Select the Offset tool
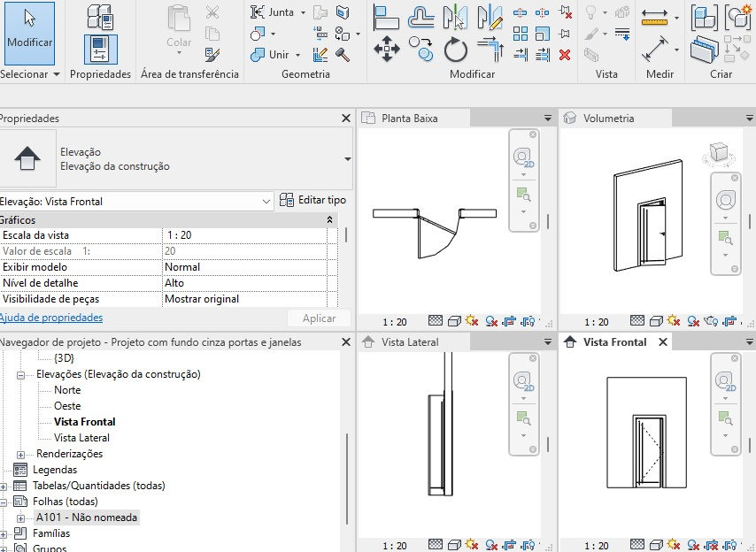Viewport: 756px width, 552px height. (420, 18)
